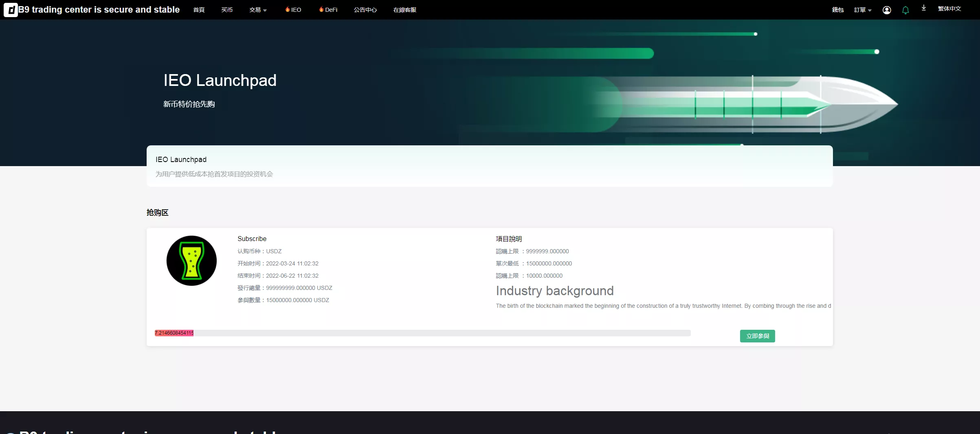Image resolution: width=980 pixels, height=434 pixels.
Task: Click the download arrow icon
Action: tap(923, 8)
